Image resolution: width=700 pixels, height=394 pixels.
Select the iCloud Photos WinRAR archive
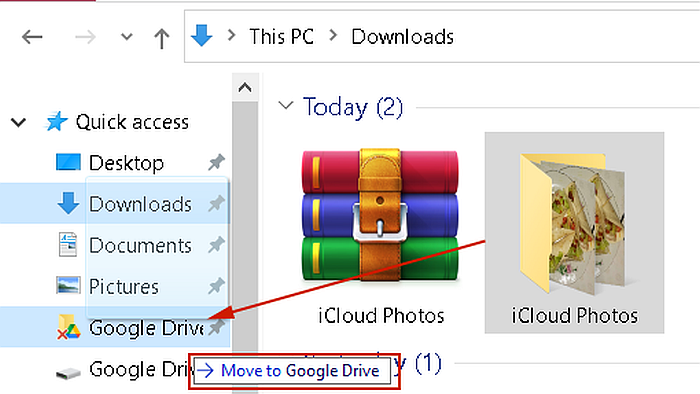[380, 215]
